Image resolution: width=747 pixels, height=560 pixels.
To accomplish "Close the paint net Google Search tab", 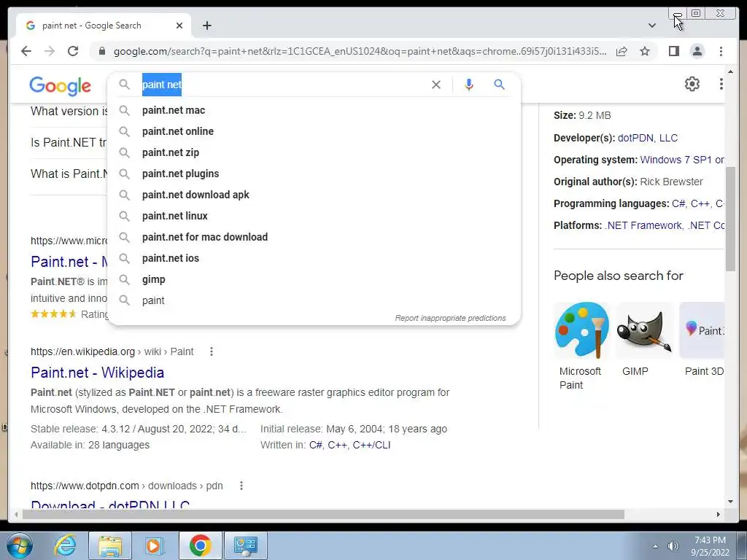I will (x=179, y=26).
